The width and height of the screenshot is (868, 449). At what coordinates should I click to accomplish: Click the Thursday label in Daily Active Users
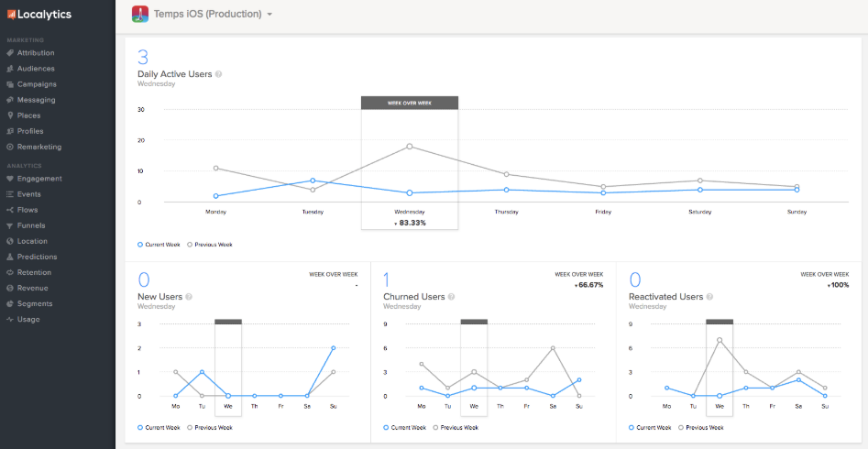[x=506, y=212]
